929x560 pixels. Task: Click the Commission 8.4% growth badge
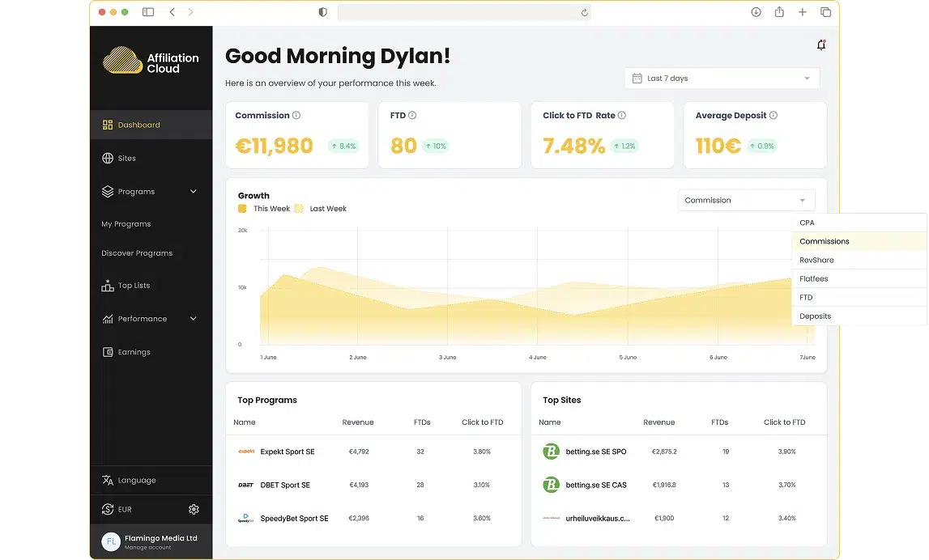343,146
